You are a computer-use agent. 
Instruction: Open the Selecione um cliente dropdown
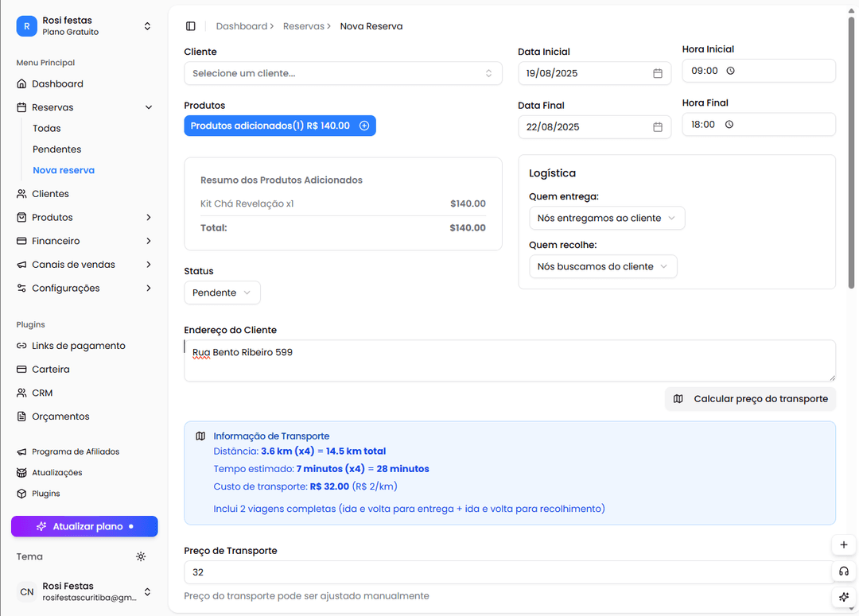[x=343, y=73]
